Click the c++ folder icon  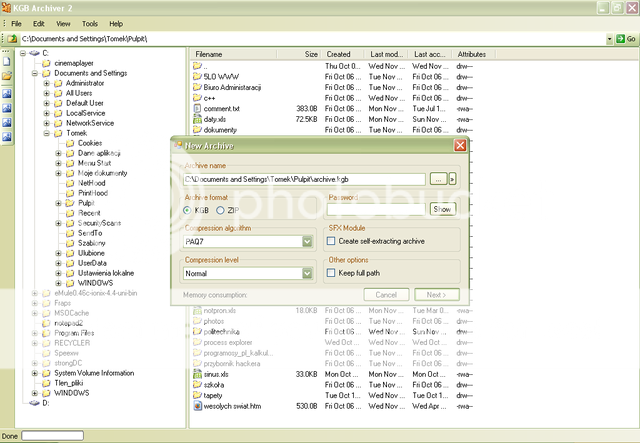tap(197, 98)
